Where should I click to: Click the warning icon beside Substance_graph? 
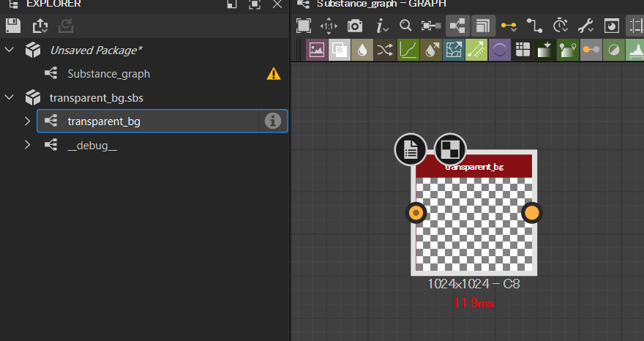click(273, 74)
